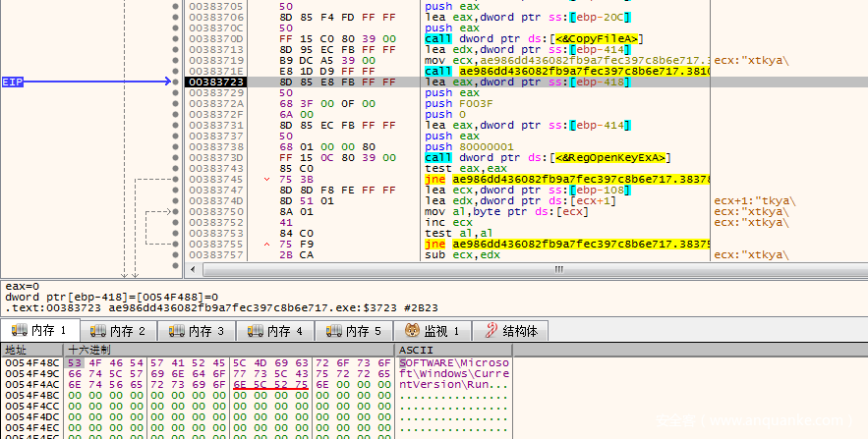Image resolution: width=868 pixels, height=439 pixels.
Task: Select the call CopyFileA instruction
Action: tap(533, 39)
